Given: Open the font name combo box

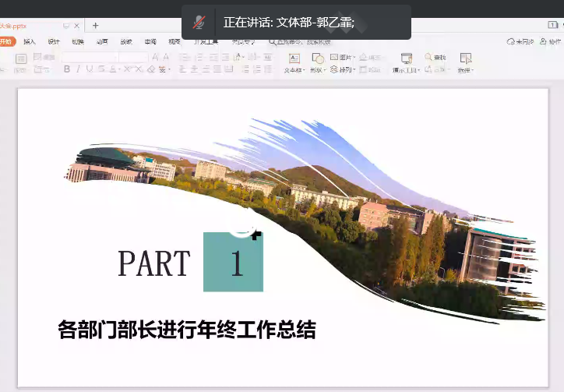Looking at the screenshot, I should 90,57.
